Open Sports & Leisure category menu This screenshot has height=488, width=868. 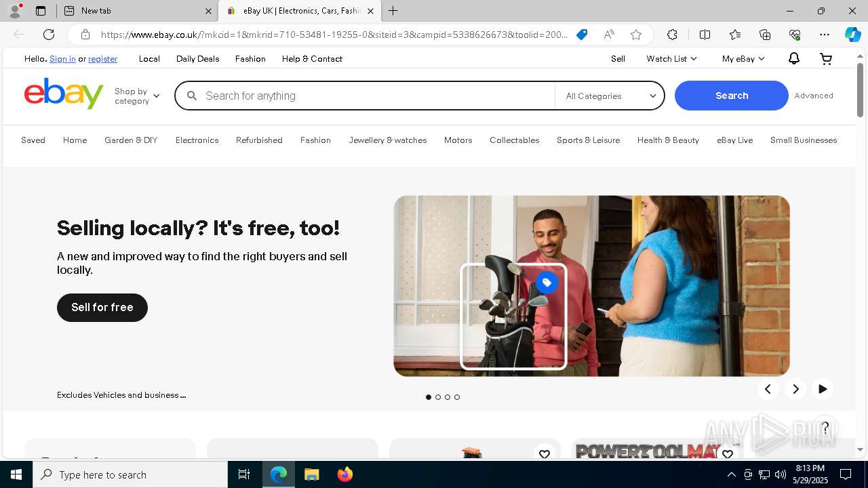coord(588,140)
